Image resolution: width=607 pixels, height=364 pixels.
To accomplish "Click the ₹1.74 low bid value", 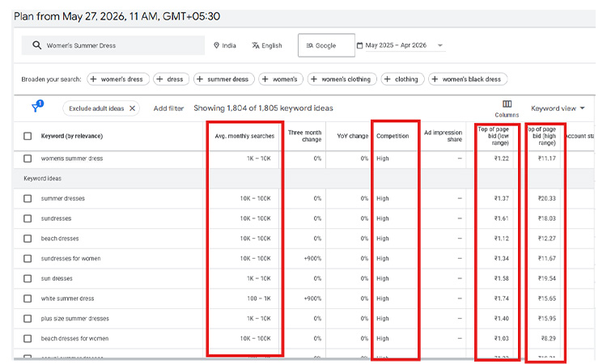I will [501, 298].
